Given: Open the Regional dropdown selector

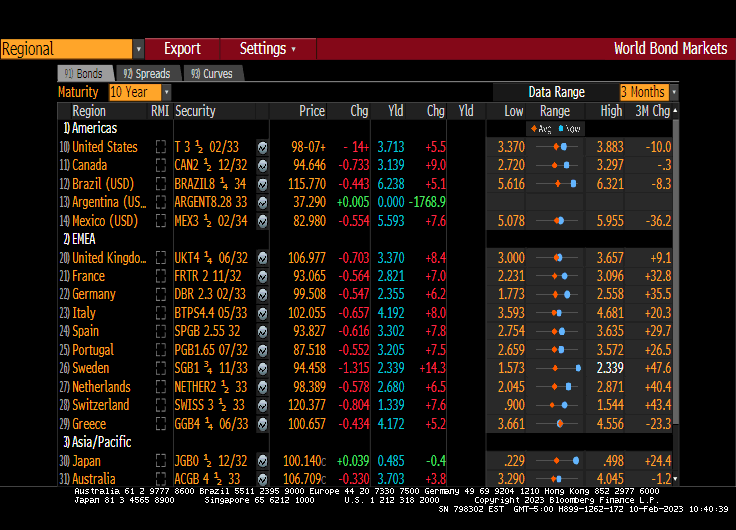Looking at the screenshot, I should click(x=72, y=49).
